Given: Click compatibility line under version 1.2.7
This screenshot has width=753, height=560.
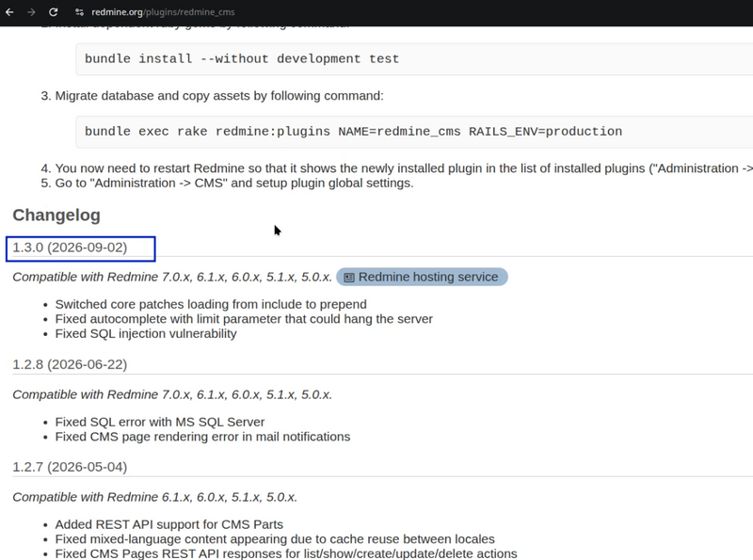Looking at the screenshot, I should (154, 497).
